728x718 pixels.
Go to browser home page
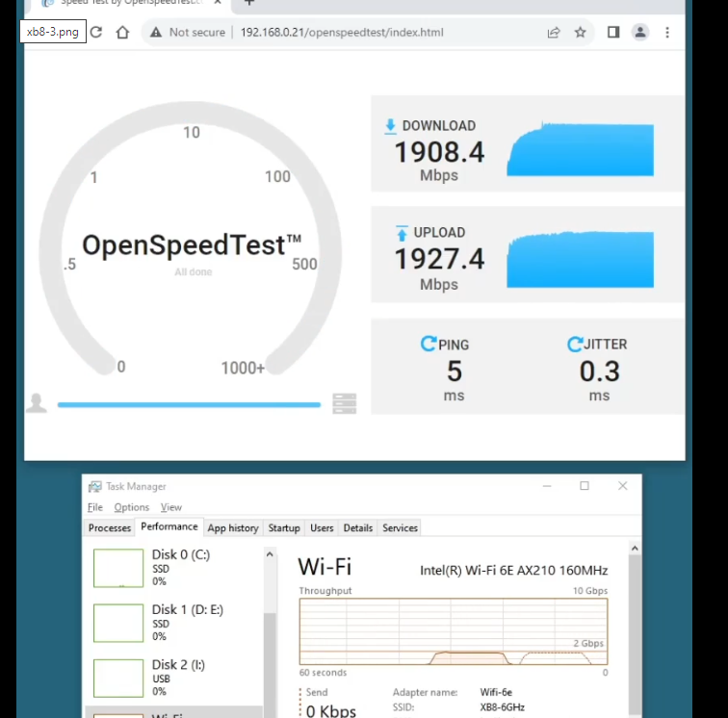point(122,32)
